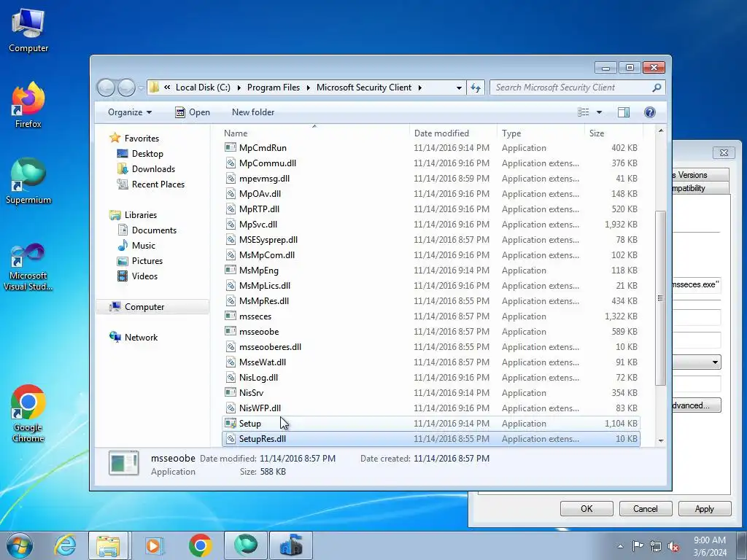Click the file list scrollbar down arrow
This screenshot has height=560, width=747.
coord(661,440)
